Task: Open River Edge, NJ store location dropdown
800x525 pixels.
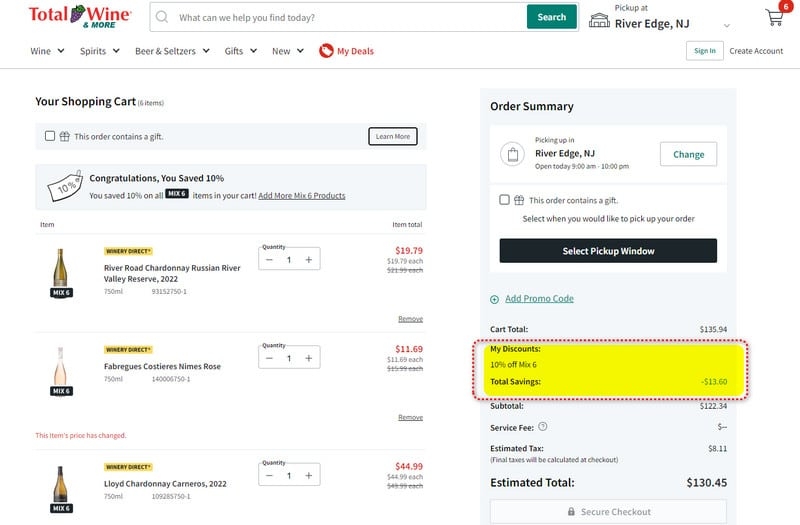Action: point(726,24)
